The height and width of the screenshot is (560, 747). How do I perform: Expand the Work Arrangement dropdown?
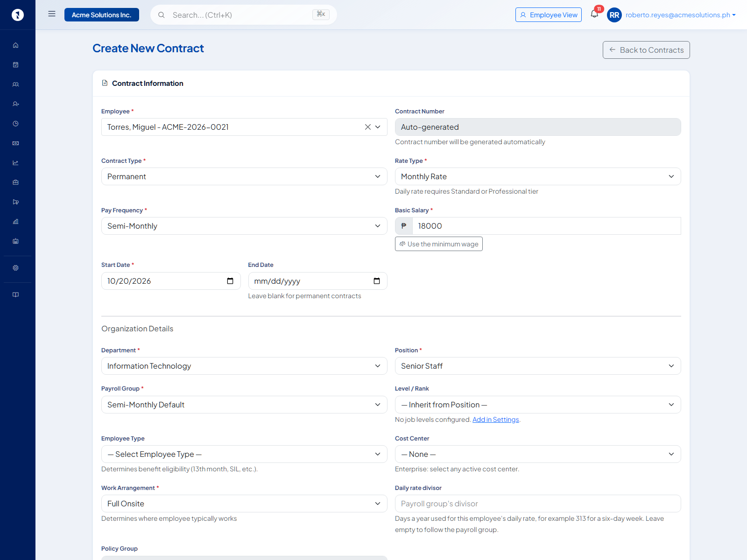pos(244,504)
